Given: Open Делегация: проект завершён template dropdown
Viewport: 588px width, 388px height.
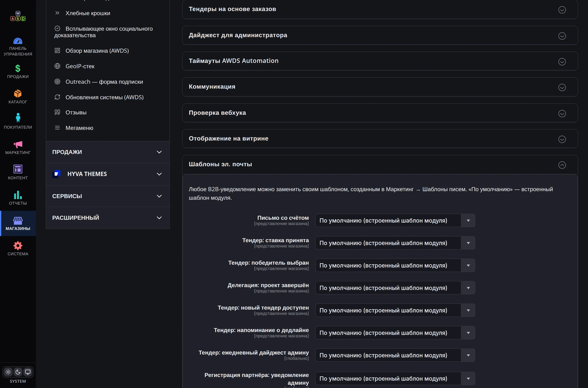Looking at the screenshot, I should click(x=395, y=288).
